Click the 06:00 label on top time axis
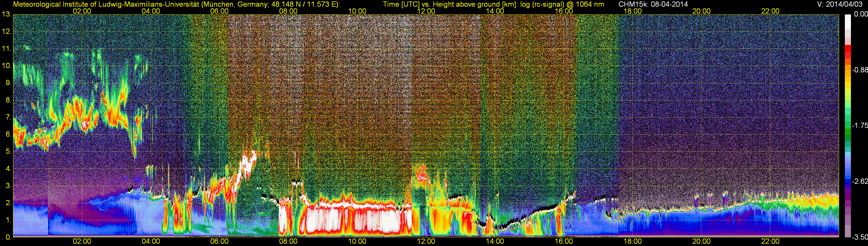Image resolution: width=868 pixels, height=246 pixels. pos(219,11)
